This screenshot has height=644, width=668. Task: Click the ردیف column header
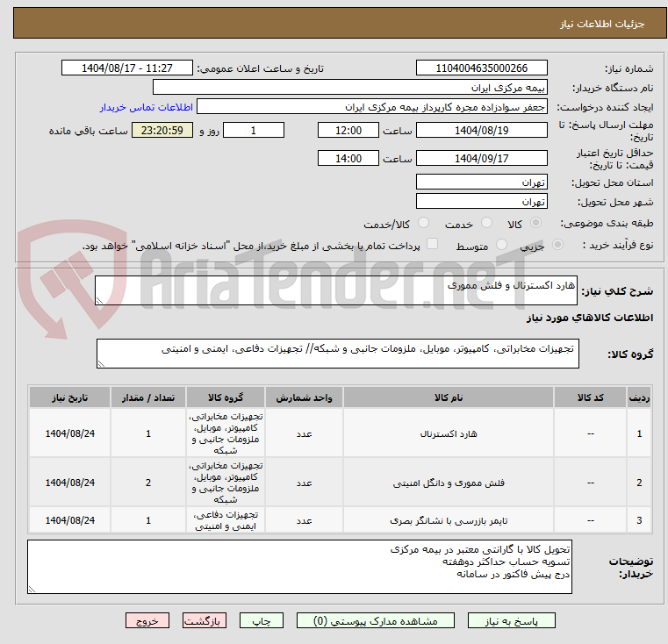click(x=639, y=397)
